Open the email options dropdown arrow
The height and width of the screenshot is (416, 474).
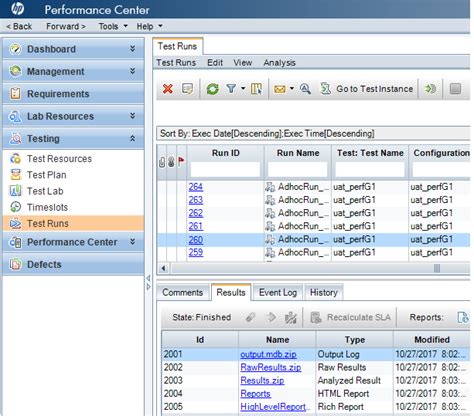pyautogui.click(x=292, y=88)
